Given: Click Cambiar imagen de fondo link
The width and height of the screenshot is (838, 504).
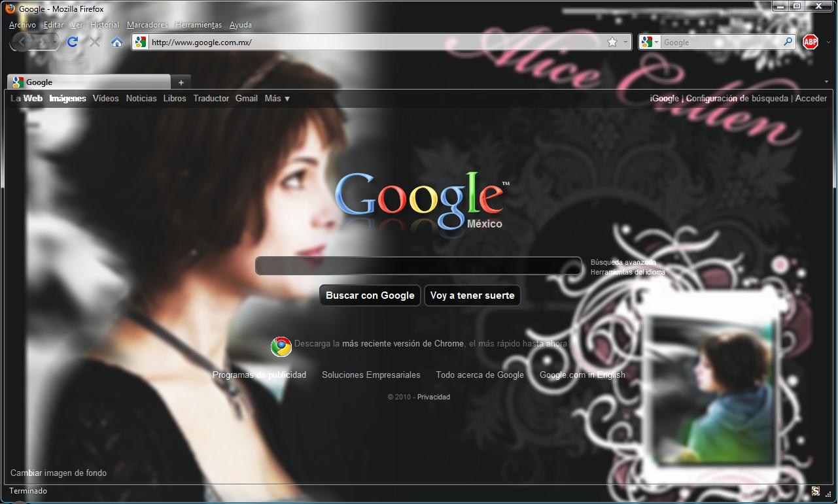Looking at the screenshot, I should [x=58, y=473].
